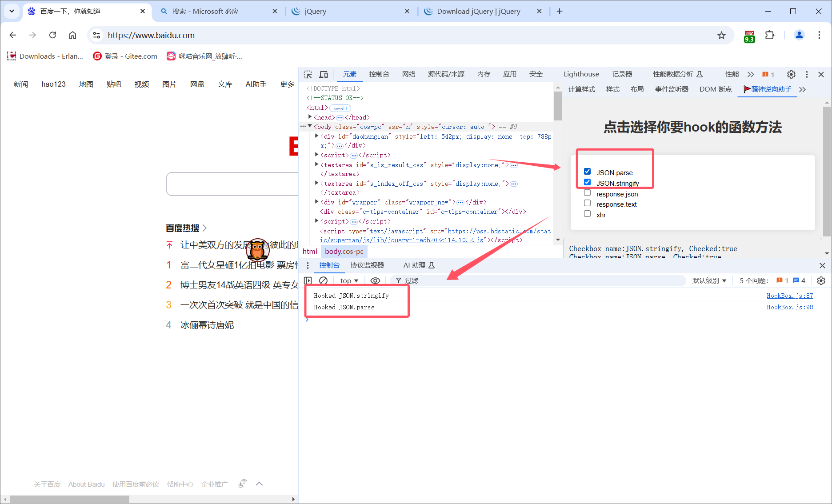The height and width of the screenshot is (504, 832).
Task: Expand the 百度热搜 chevron
Action: tap(204, 228)
